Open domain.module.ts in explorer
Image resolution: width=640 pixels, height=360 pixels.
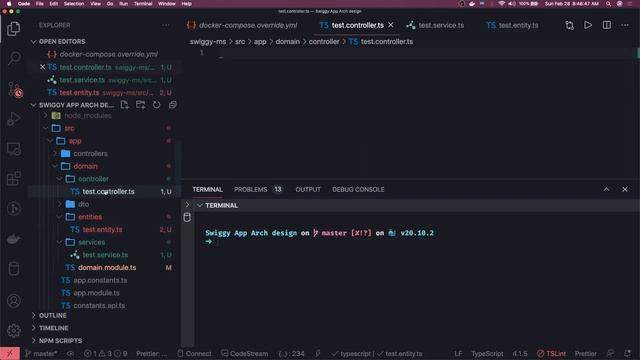(107, 267)
